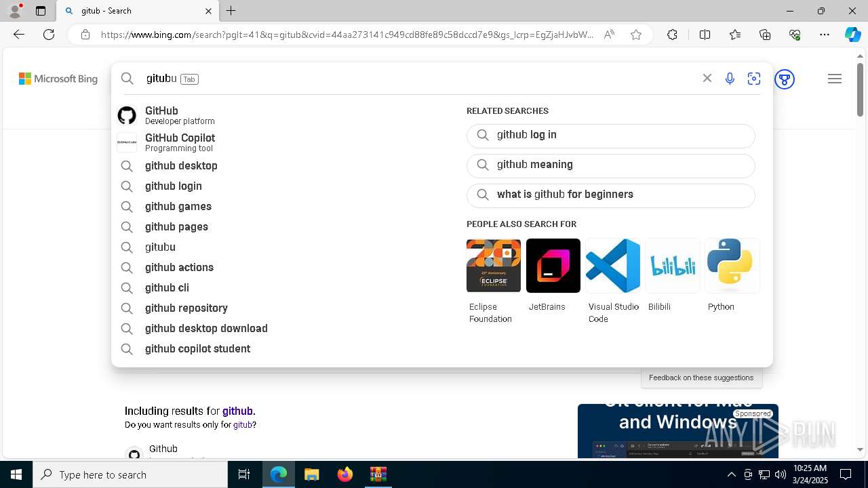View site information via the lock icon
The height and width of the screenshot is (488, 868).
(x=85, y=35)
